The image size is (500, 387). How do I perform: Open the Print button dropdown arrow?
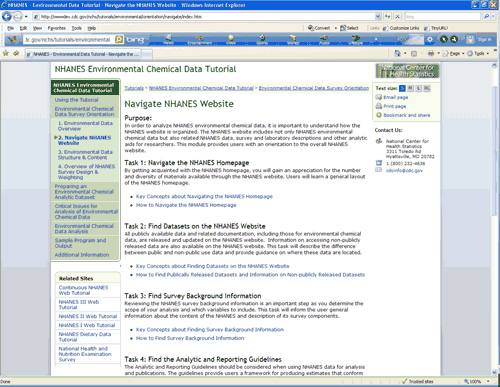[x=438, y=53]
